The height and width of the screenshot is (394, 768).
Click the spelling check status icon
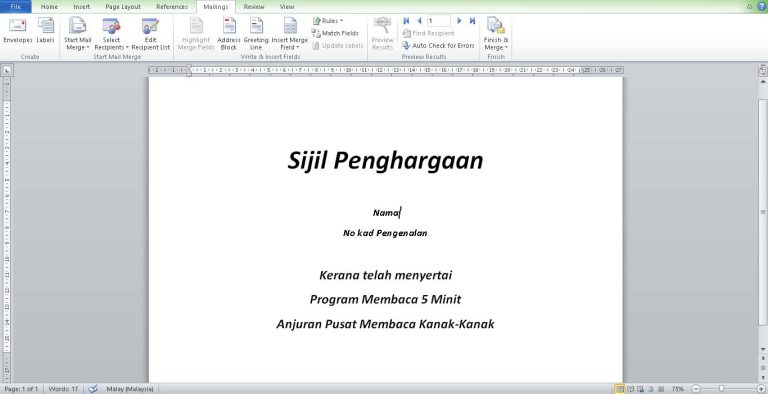coord(93,389)
